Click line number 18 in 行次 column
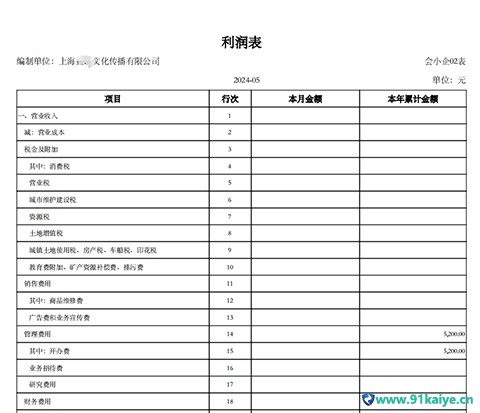The height and width of the screenshot is (413, 480). coord(230,401)
